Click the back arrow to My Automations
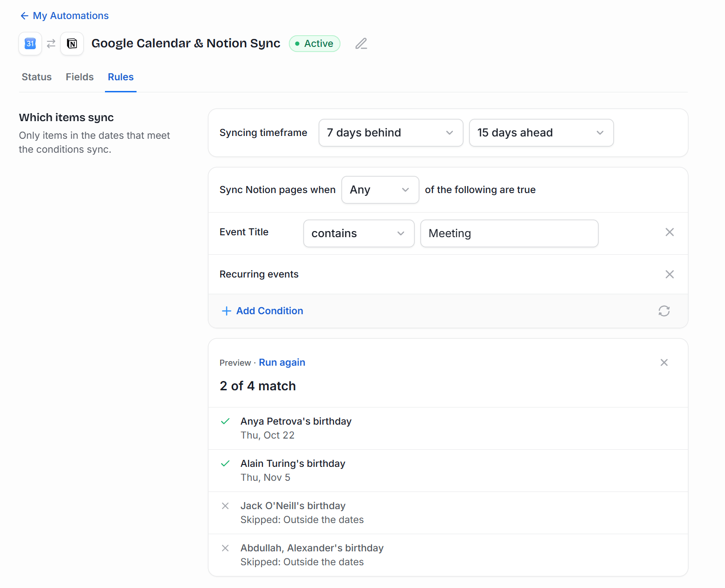Image resolution: width=725 pixels, height=588 pixels. coord(25,16)
